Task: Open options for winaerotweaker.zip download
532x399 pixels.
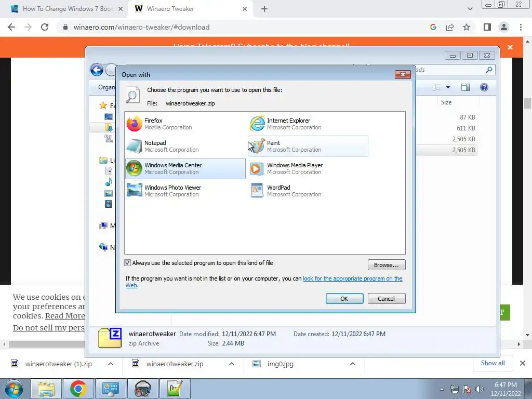Action: (232, 364)
